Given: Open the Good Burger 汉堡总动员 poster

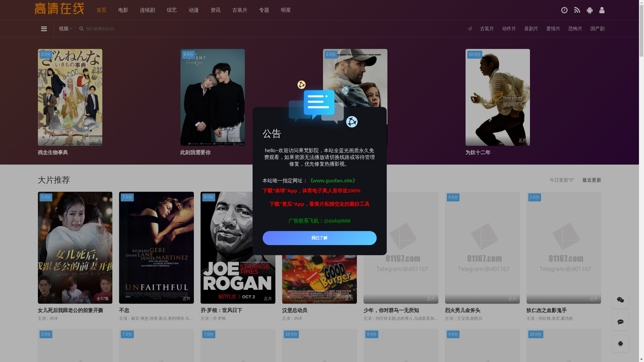Looking at the screenshot, I should 319,280.
